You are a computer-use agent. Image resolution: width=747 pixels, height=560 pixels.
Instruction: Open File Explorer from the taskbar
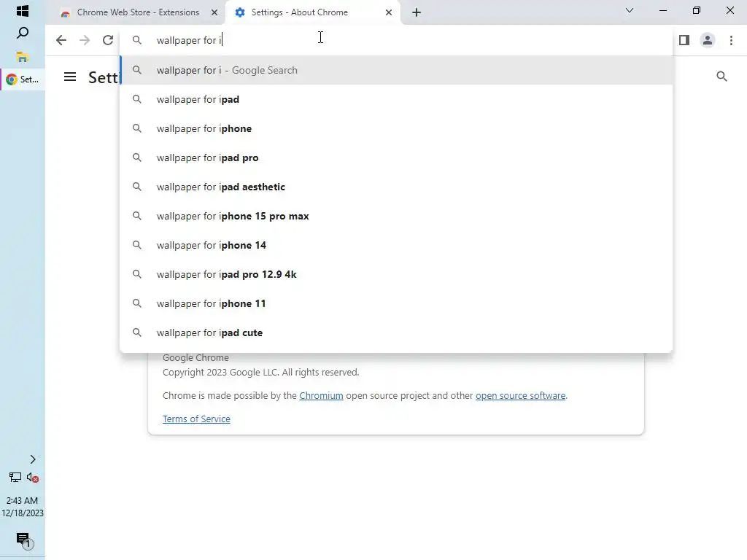click(x=23, y=57)
